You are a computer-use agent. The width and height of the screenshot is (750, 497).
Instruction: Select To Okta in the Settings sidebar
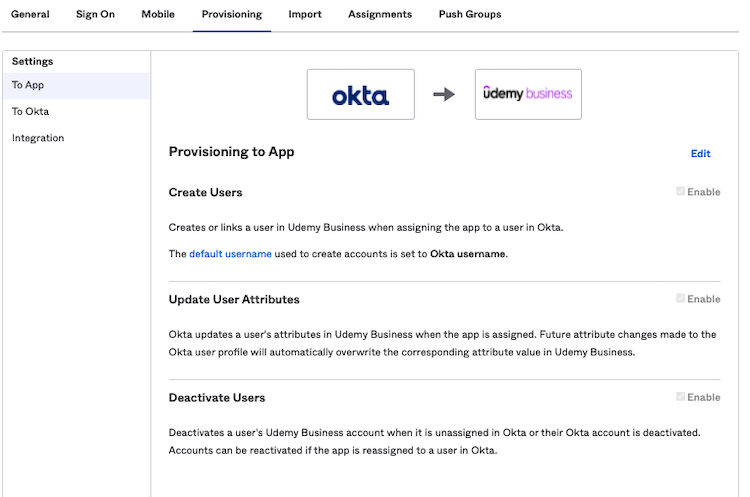pyautogui.click(x=31, y=112)
